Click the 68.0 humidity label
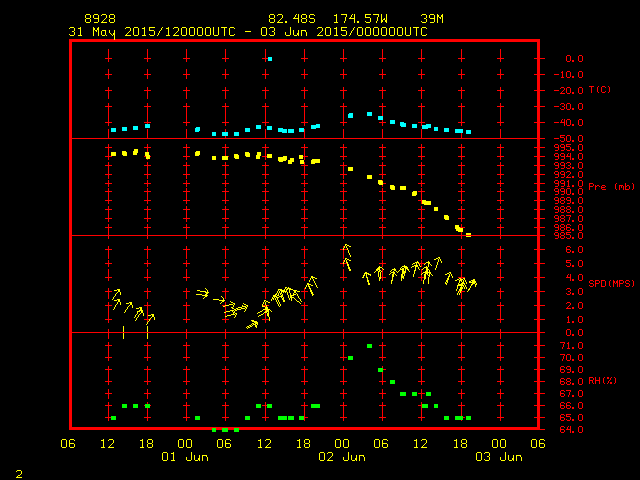The height and width of the screenshot is (480, 640). [x=571, y=382]
